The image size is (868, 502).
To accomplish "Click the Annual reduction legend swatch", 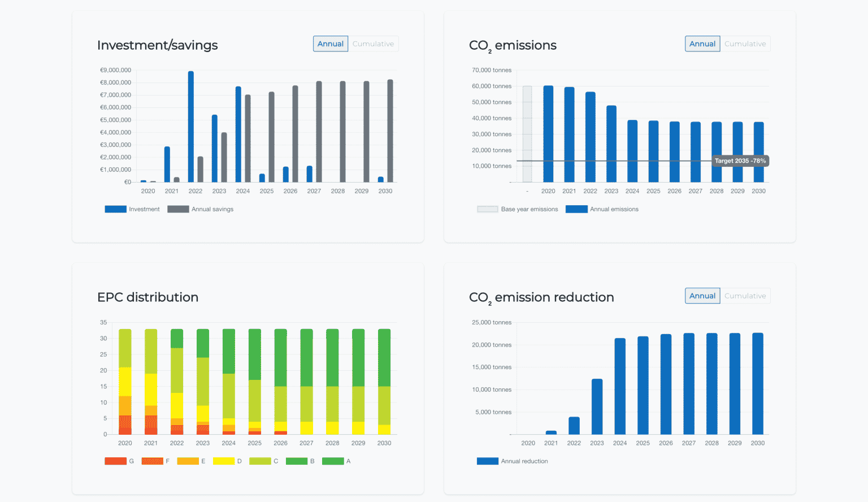I will pos(488,461).
